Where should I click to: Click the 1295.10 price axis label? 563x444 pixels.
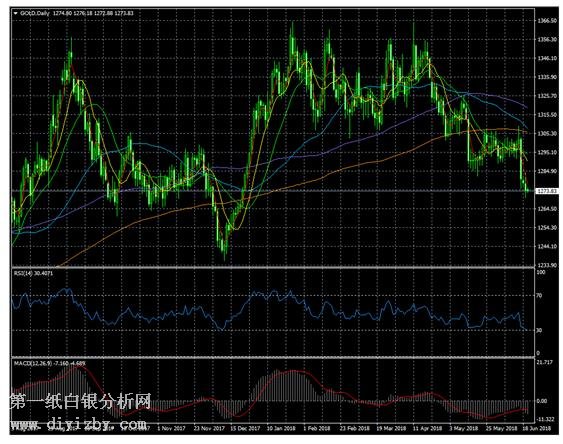coord(546,153)
